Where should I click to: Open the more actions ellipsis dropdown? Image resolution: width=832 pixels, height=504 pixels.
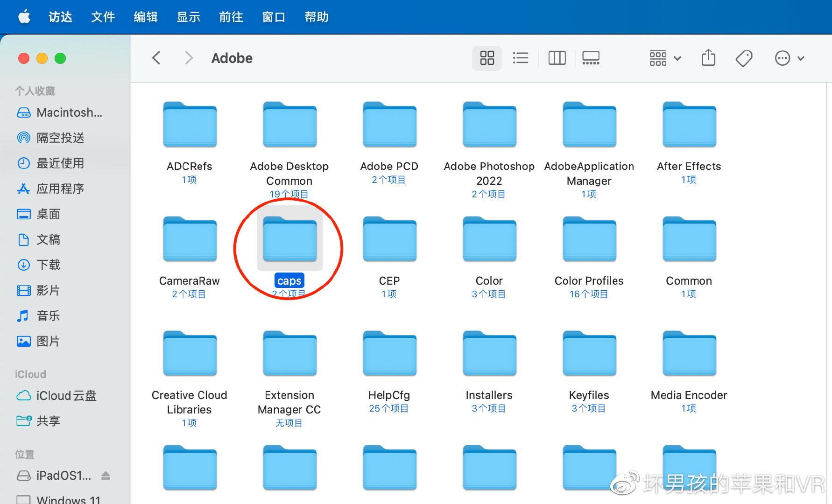tap(790, 58)
